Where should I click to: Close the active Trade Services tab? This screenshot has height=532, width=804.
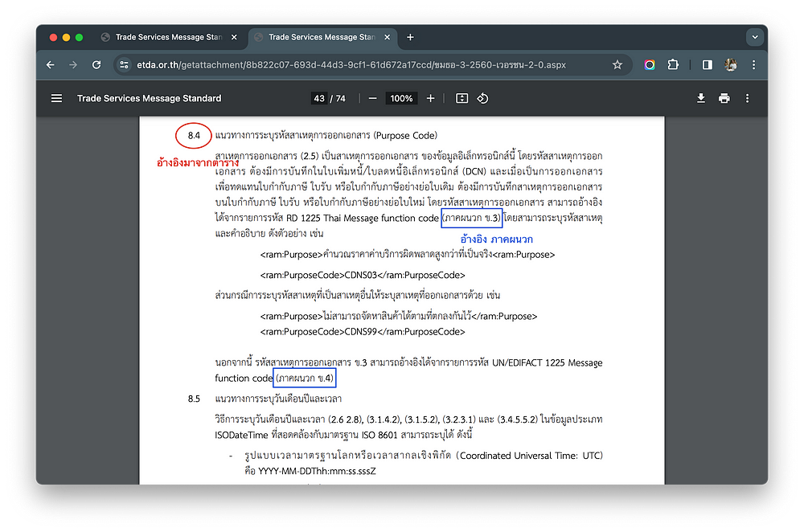click(x=388, y=37)
